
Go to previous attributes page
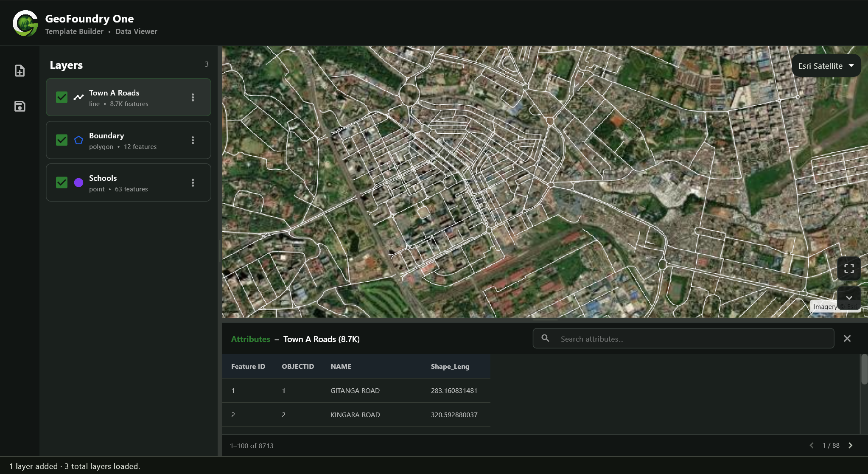click(812, 445)
